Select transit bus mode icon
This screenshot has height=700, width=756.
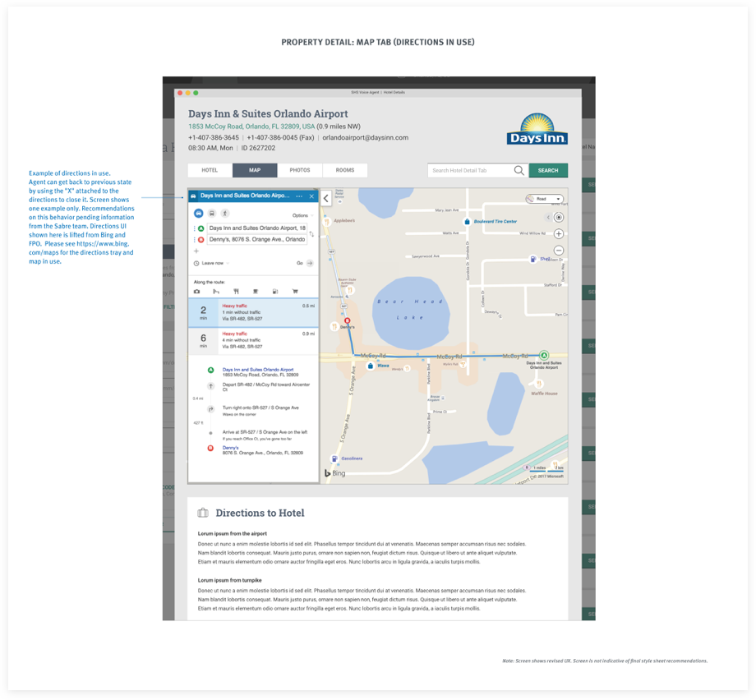pyautogui.click(x=212, y=213)
